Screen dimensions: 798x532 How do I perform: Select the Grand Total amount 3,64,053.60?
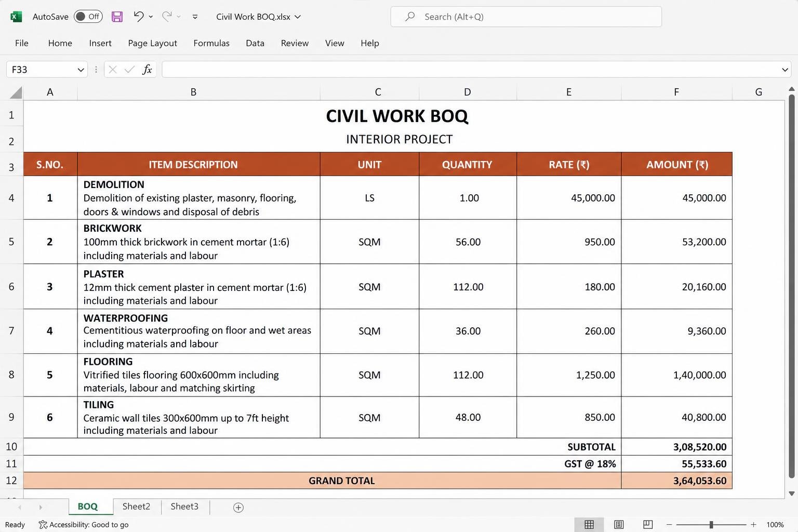676,481
